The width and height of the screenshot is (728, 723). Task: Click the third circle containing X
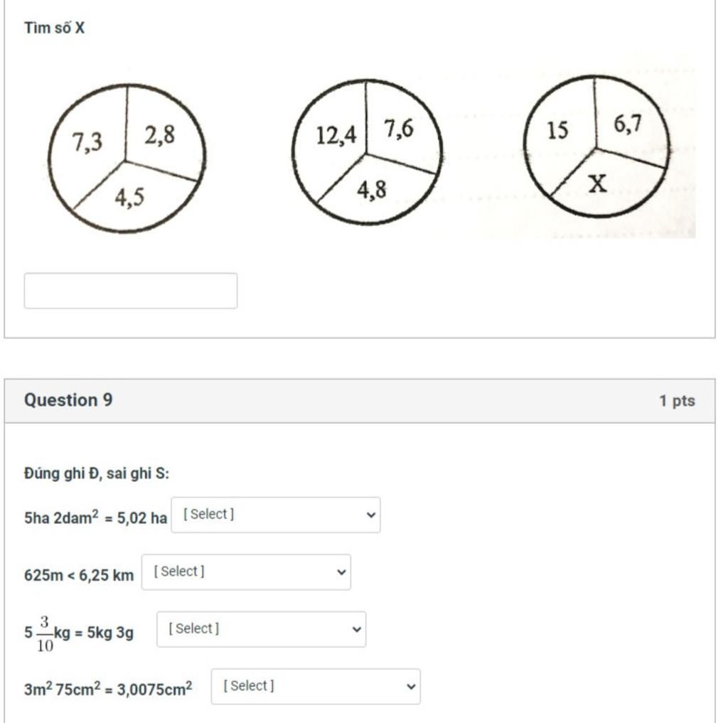(x=596, y=146)
